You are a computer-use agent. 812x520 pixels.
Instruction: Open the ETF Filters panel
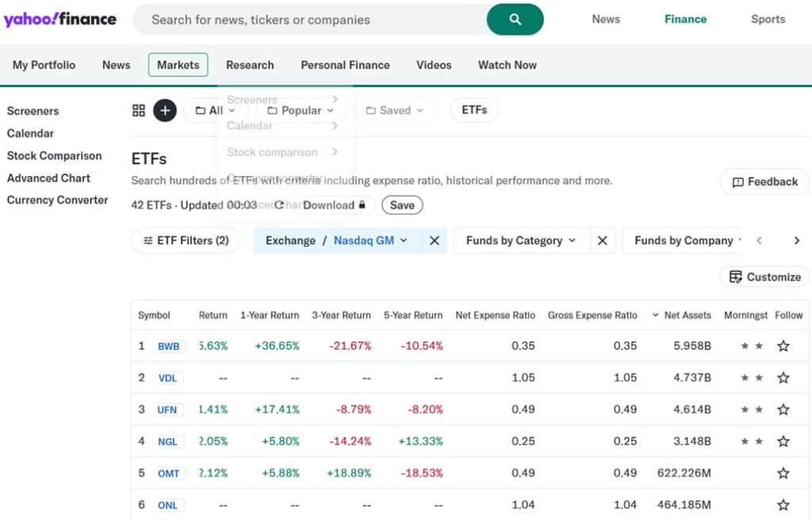coord(185,240)
